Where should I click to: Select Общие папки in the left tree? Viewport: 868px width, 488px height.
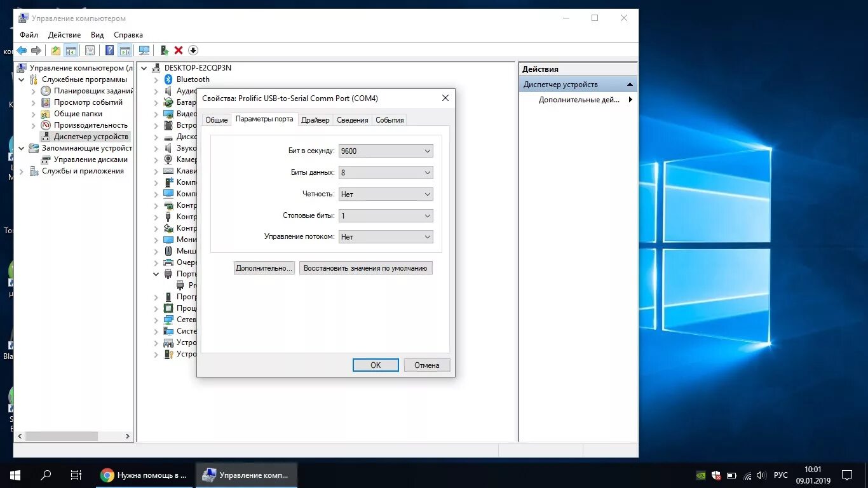[78, 114]
